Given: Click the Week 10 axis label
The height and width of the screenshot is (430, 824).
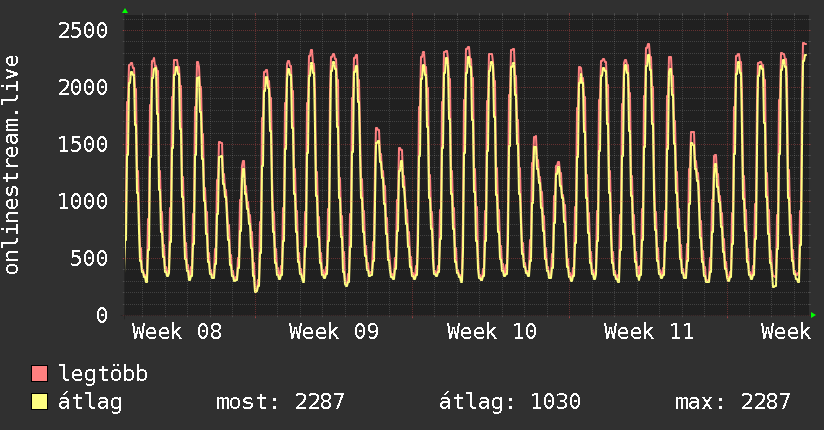Looking at the screenshot, I should click(491, 332).
